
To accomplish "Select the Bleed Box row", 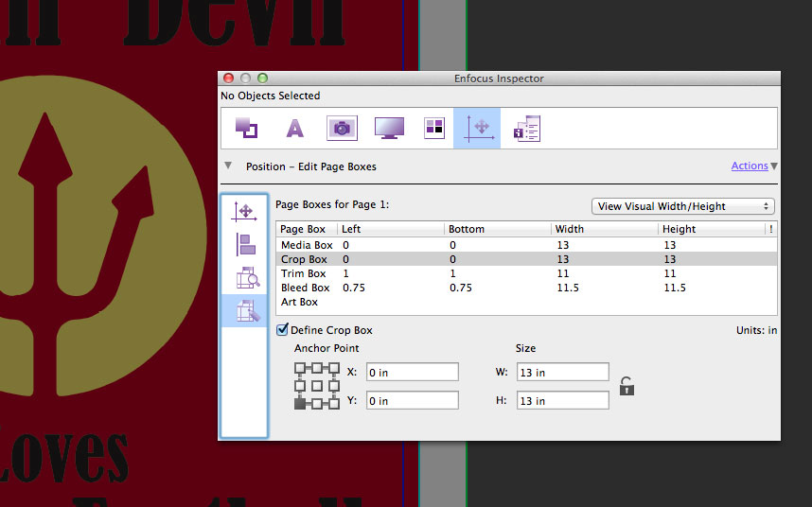I will point(526,288).
